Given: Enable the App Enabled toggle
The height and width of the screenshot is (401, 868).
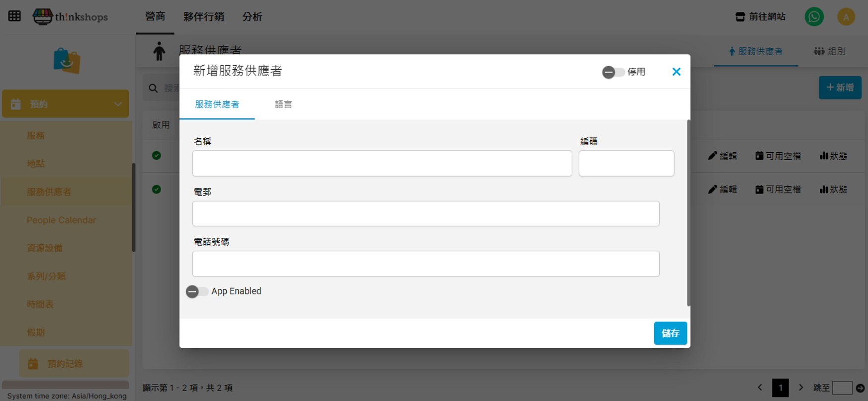Looking at the screenshot, I should 197,292.
